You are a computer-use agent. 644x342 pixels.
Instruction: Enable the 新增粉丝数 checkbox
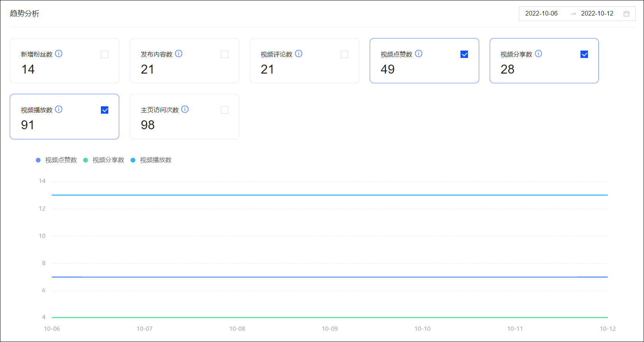coord(104,55)
